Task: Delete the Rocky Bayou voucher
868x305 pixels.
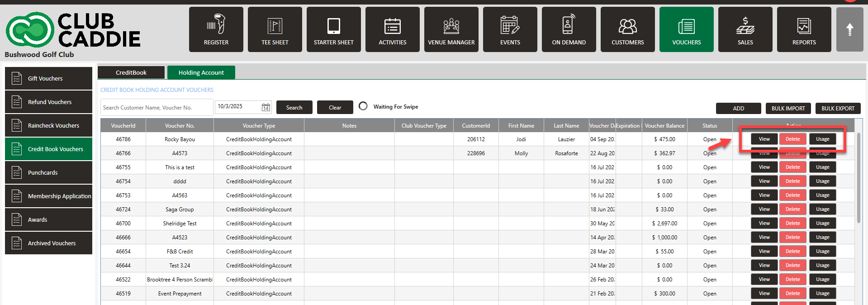Action: tap(792, 139)
